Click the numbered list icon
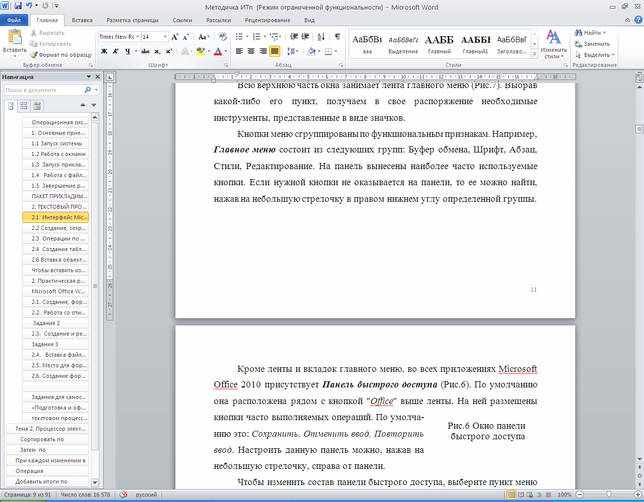The image size is (644, 502). [x=256, y=37]
